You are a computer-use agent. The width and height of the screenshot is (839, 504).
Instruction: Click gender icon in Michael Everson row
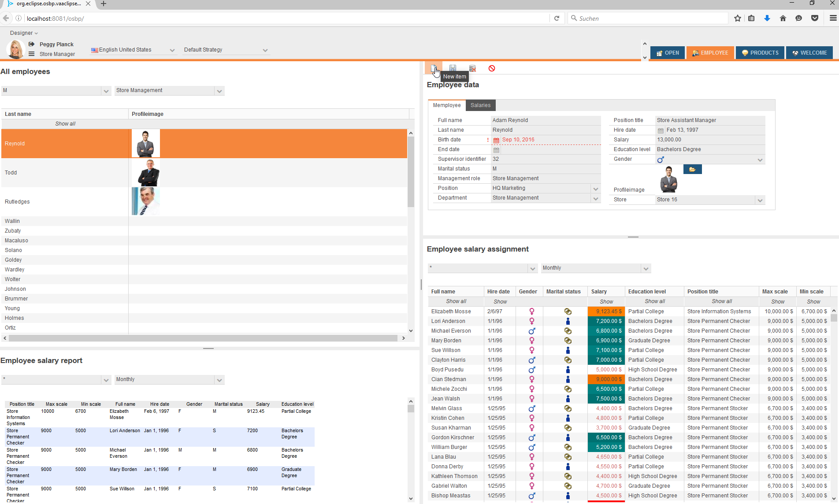tap(532, 331)
